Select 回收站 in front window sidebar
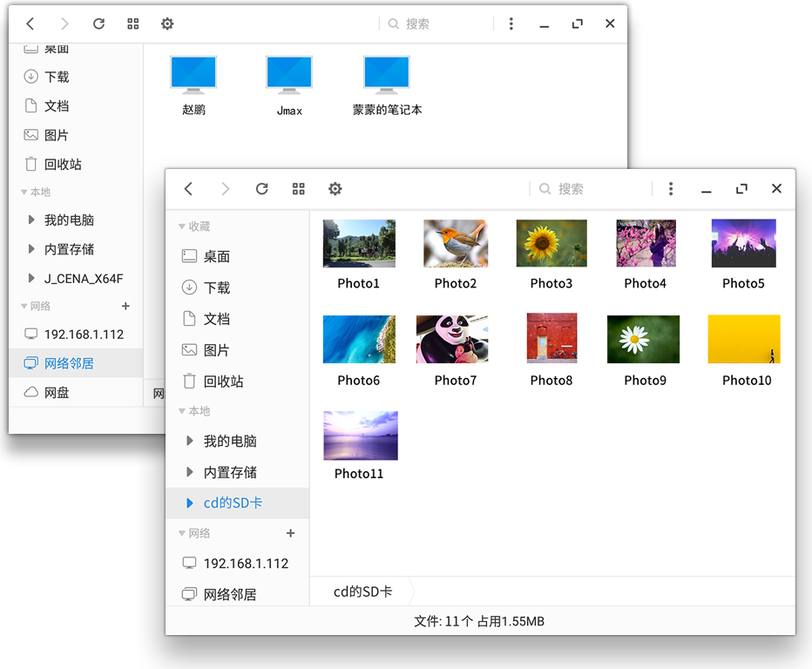This screenshot has width=812, height=669. [223, 382]
